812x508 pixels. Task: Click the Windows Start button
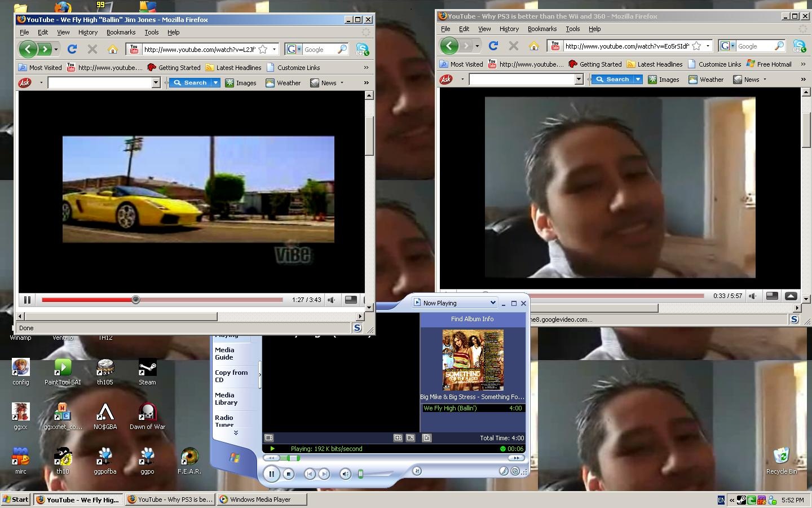[16, 500]
